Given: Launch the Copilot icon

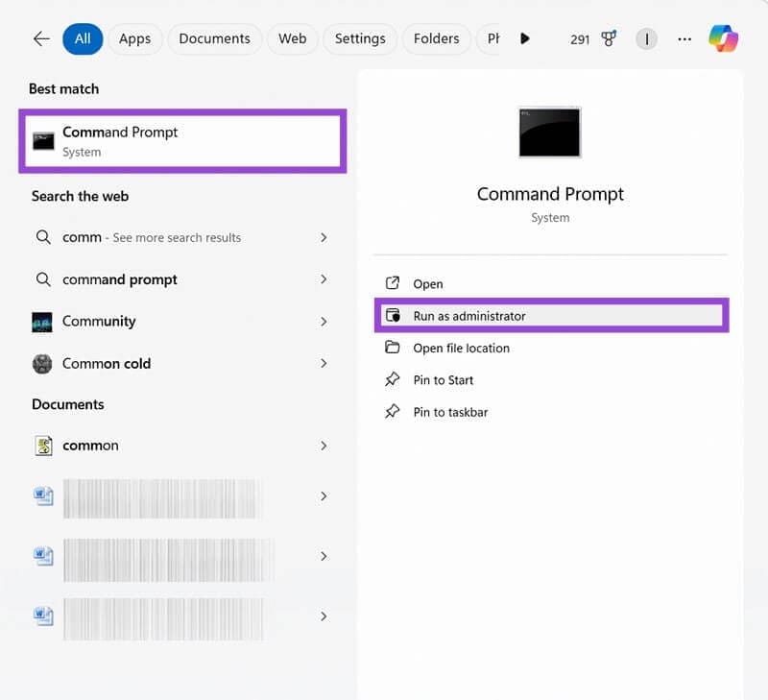Looking at the screenshot, I should coord(724,38).
